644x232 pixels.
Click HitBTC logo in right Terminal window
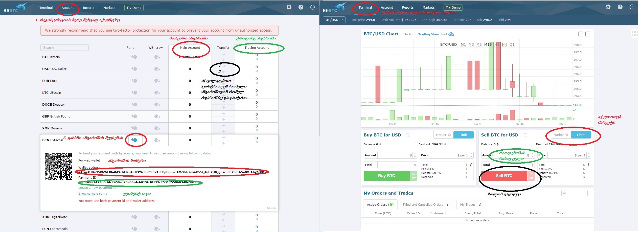pyautogui.click(x=334, y=8)
